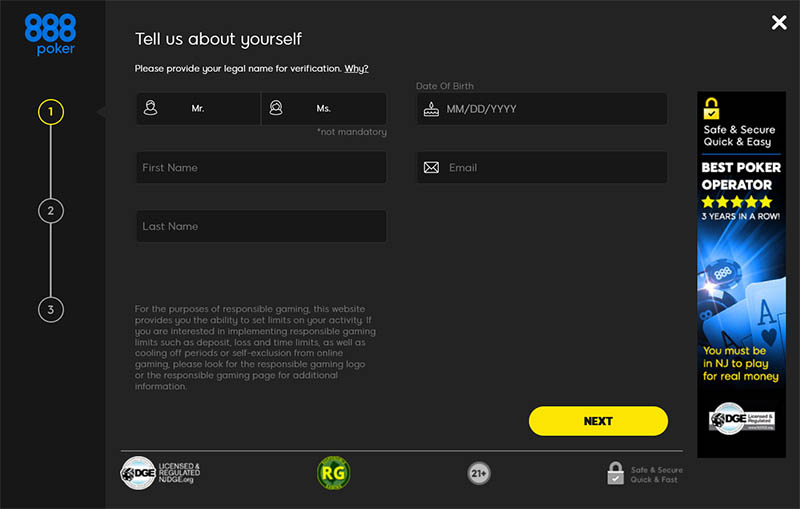
Task: Click the five-star rating in banner
Action: point(737,202)
